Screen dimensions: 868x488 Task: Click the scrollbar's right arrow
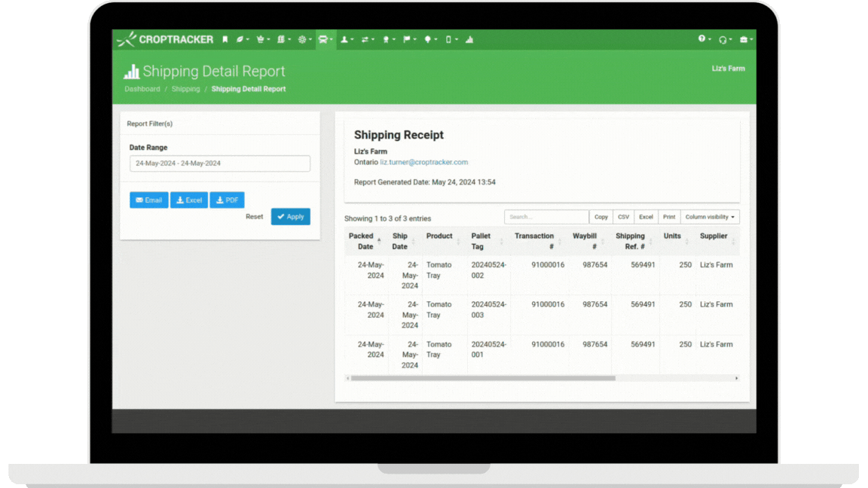click(736, 379)
